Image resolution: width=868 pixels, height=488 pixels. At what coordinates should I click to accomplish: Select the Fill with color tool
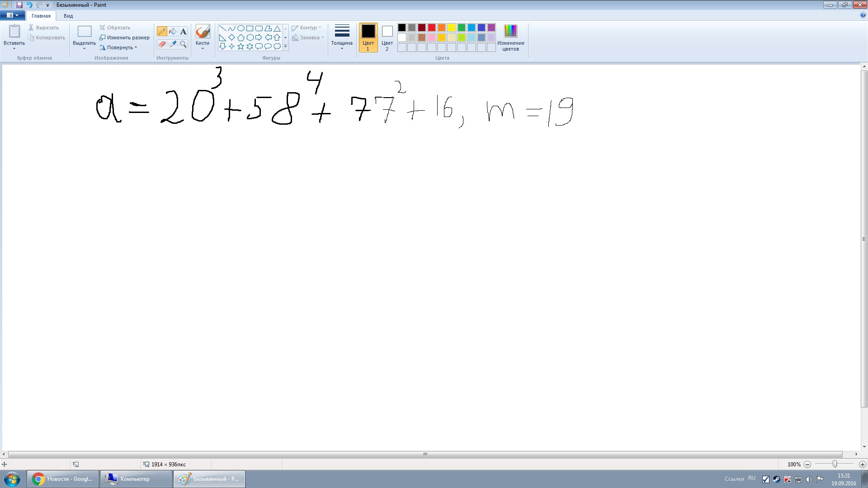172,31
